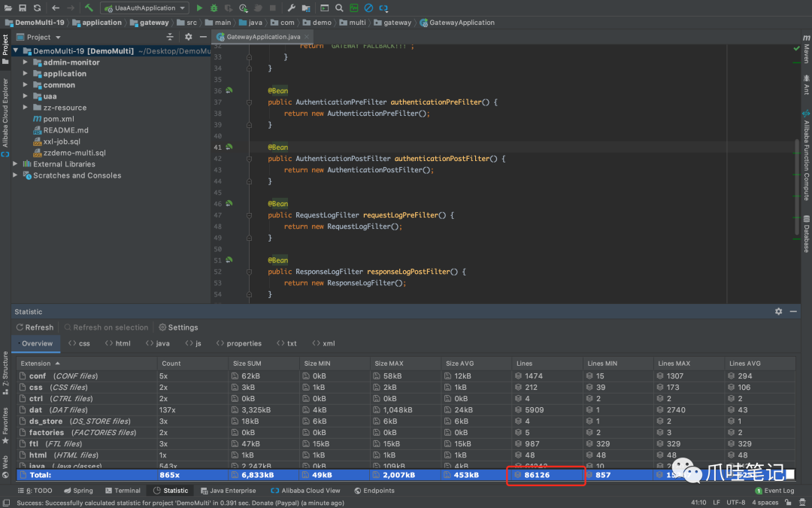Open file via folder toolbar icon
The height and width of the screenshot is (508, 812).
pos(8,8)
